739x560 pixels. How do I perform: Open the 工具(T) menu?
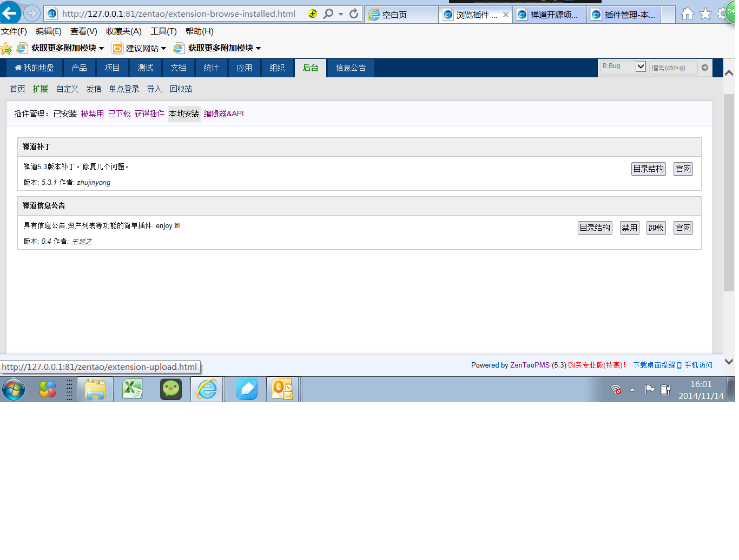(x=163, y=31)
